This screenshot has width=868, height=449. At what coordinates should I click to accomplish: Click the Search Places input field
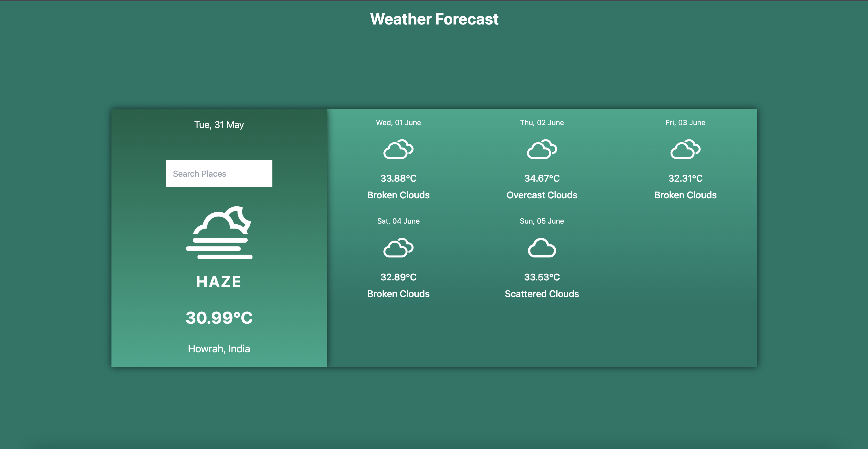(x=219, y=174)
